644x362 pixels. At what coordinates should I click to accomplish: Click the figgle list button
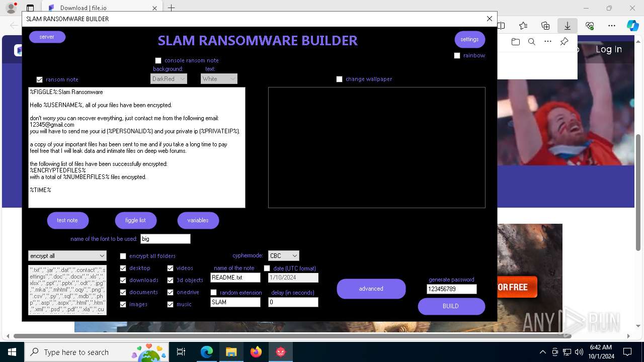point(135,220)
